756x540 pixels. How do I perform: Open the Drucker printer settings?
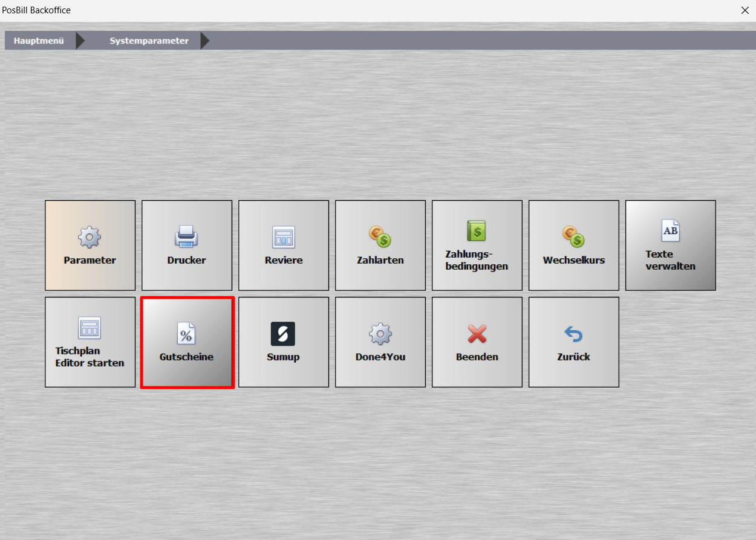tap(187, 246)
